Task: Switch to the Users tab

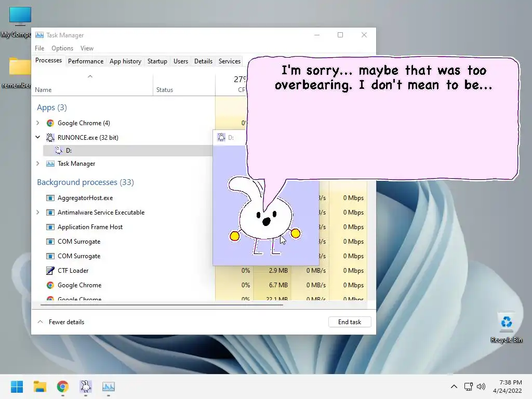Action: point(180,61)
